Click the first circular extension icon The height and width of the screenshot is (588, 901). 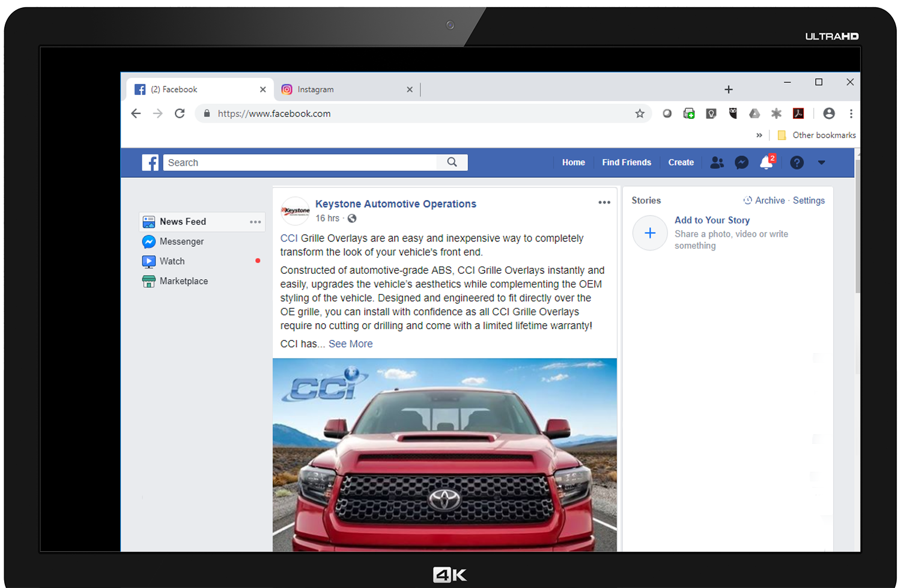(667, 114)
